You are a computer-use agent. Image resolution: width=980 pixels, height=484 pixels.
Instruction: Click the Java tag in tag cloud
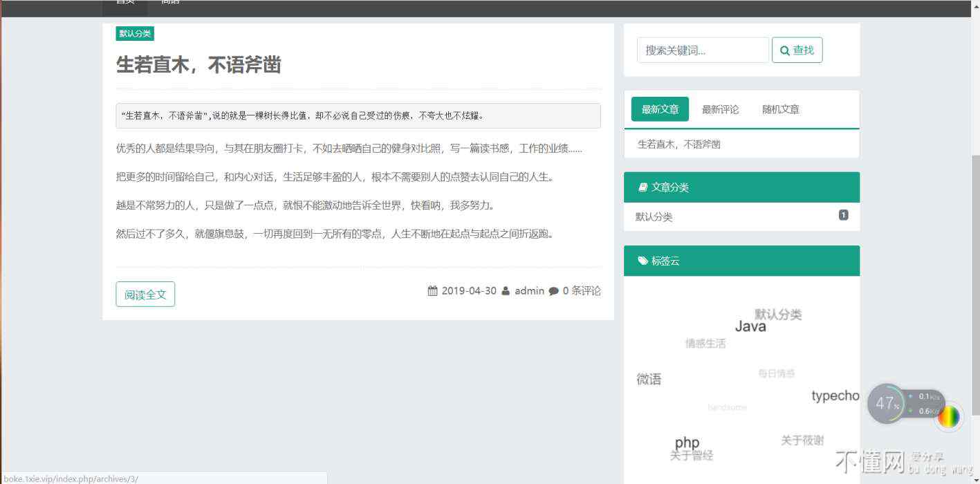[750, 326]
